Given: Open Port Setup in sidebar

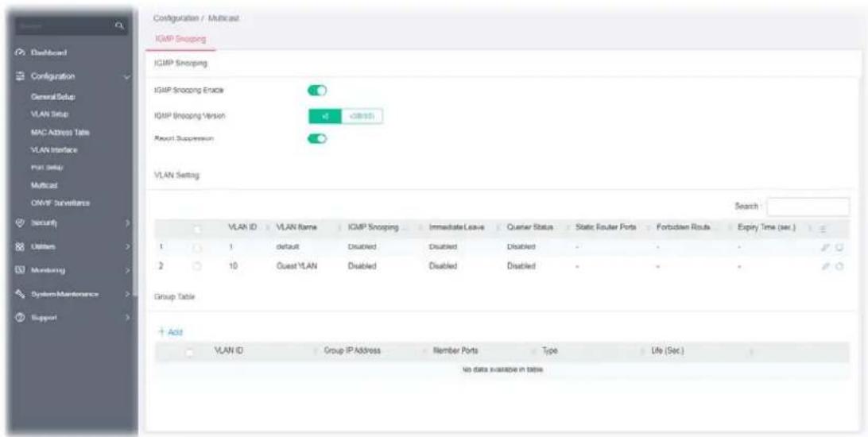Looking at the screenshot, I should (48, 167).
